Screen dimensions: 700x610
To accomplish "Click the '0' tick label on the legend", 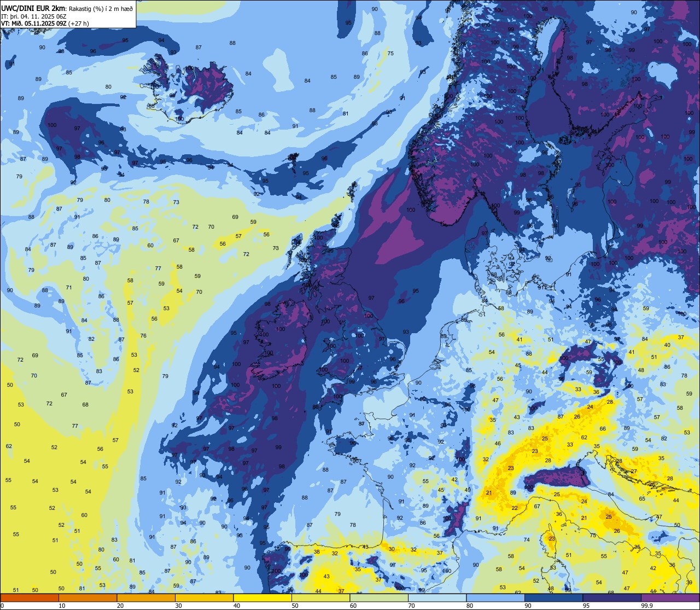I will 2,606.
